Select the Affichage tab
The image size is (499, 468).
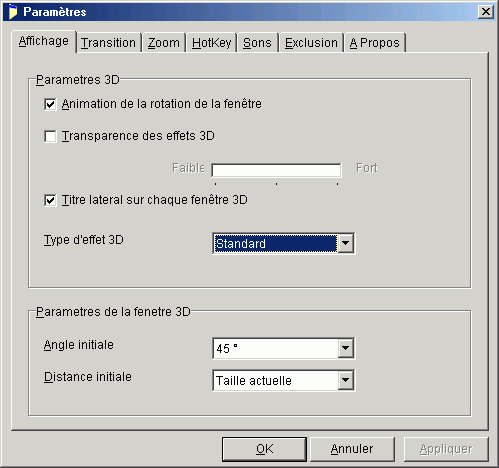44,41
